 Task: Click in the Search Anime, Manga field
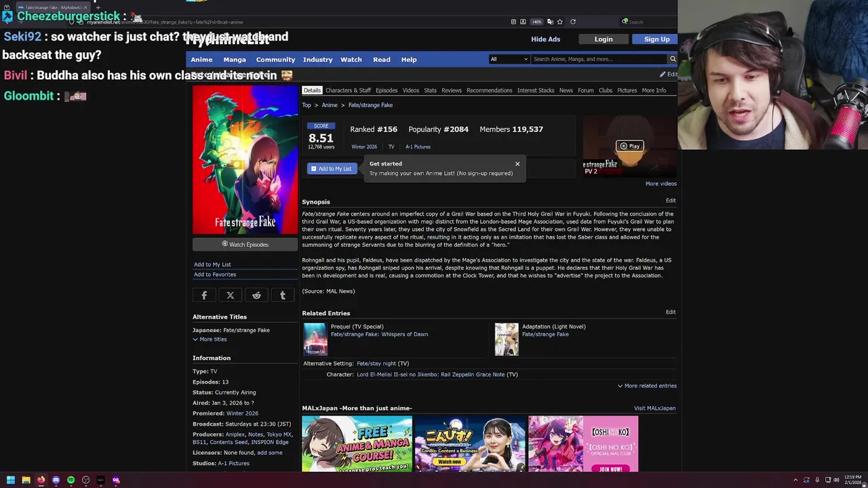pyautogui.click(x=599, y=59)
